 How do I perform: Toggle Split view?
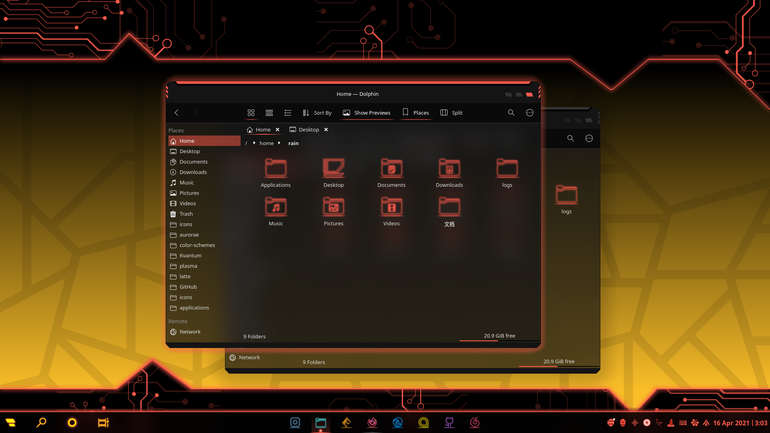451,113
